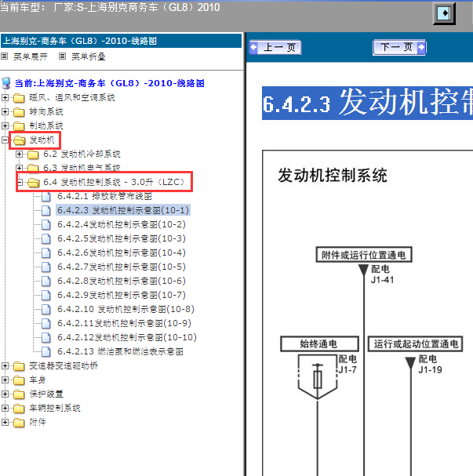Expand the 变速器变速驱动桥 node
473x476 pixels.
[x=5, y=365]
